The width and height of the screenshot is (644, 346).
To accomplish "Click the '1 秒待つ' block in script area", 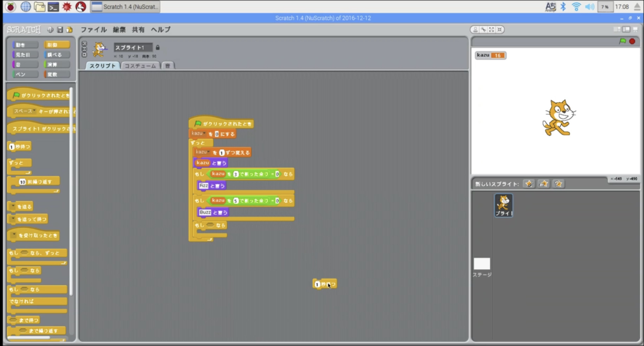I will coord(325,284).
